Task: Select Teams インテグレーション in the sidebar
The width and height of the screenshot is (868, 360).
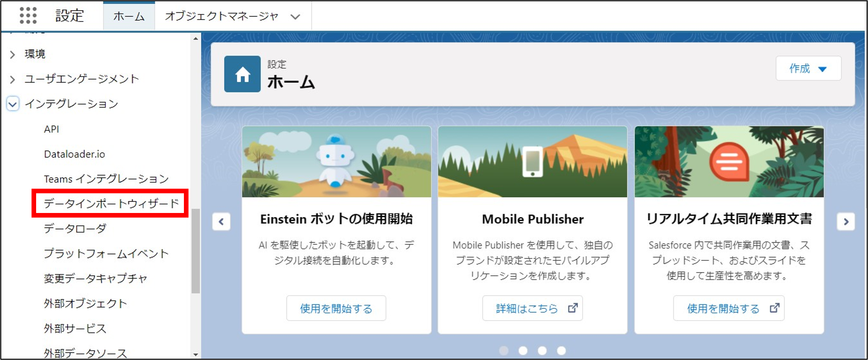Action: point(106,179)
